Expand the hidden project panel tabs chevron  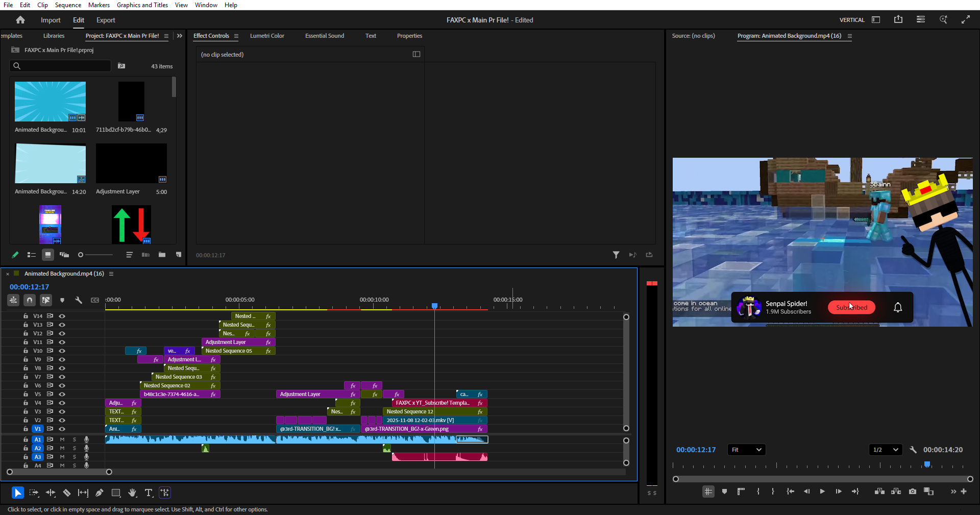[x=180, y=36]
